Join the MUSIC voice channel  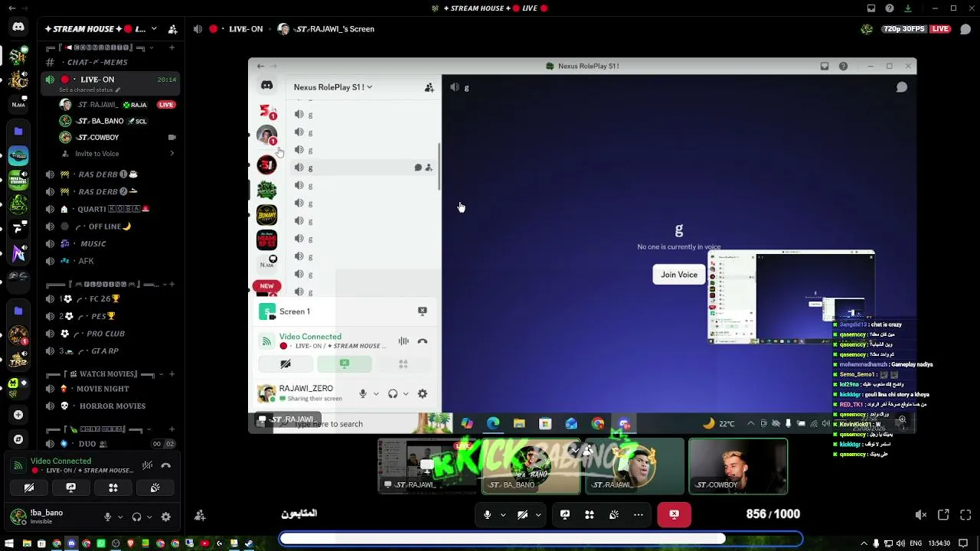pos(110,243)
